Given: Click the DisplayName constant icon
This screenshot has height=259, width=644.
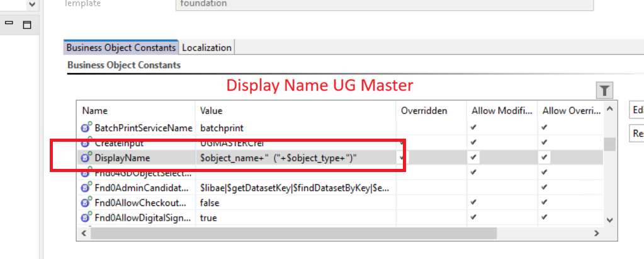Looking at the screenshot, I should click(87, 158).
